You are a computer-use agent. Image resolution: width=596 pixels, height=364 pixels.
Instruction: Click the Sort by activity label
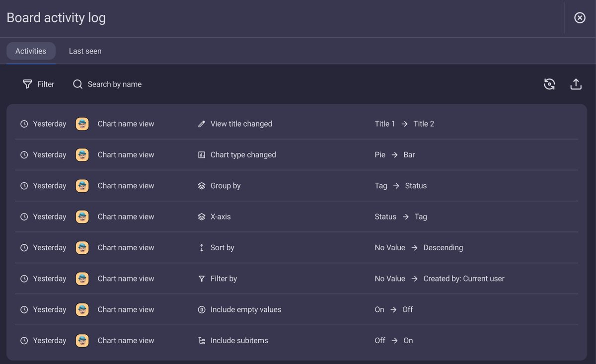(x=223, y=248)
